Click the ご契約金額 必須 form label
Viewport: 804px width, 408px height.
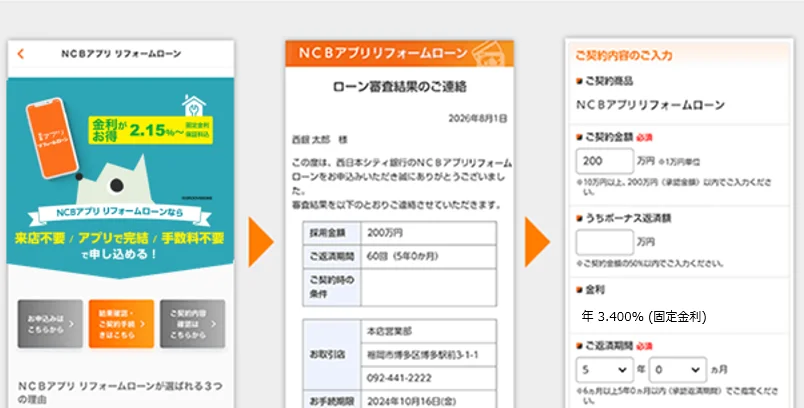[614, 137]
